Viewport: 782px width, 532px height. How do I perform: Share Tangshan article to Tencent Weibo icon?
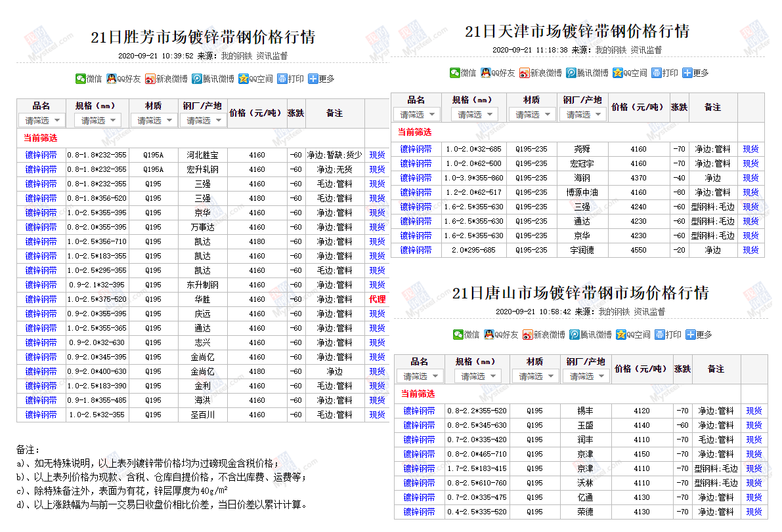pyautogui.click(x=575, y=335)
